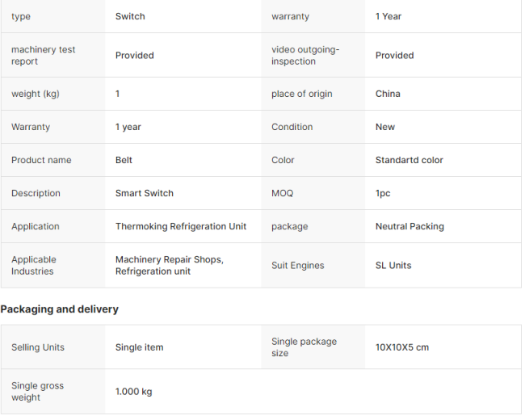Click 'Thermoking Refrigeration Unit' application value

(x=181, y=226)
